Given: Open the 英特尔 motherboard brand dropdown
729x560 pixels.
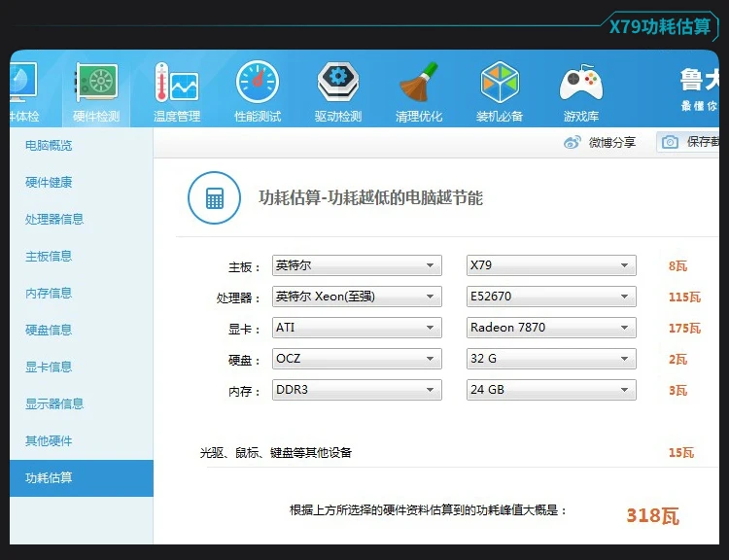Looking at the screenshot, I should pyautogui.click(x=357, y=265).
